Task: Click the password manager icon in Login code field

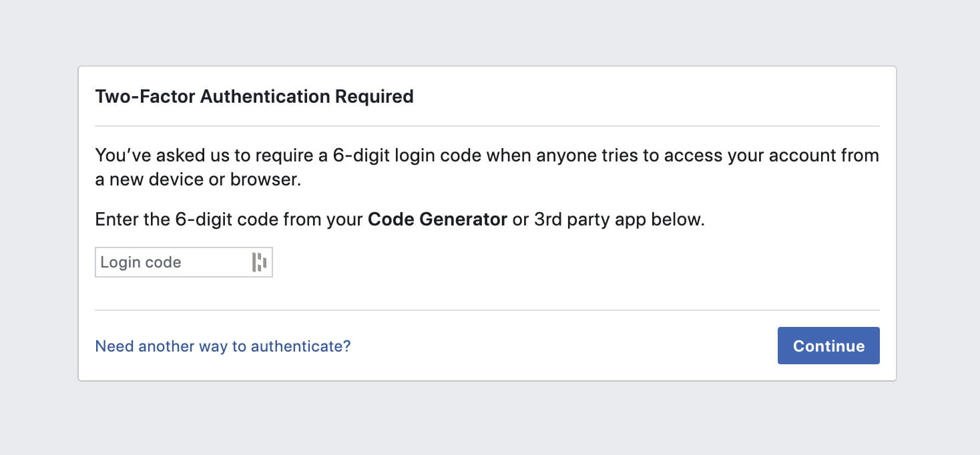Action: pyautogui.click(x=259, y=262)
